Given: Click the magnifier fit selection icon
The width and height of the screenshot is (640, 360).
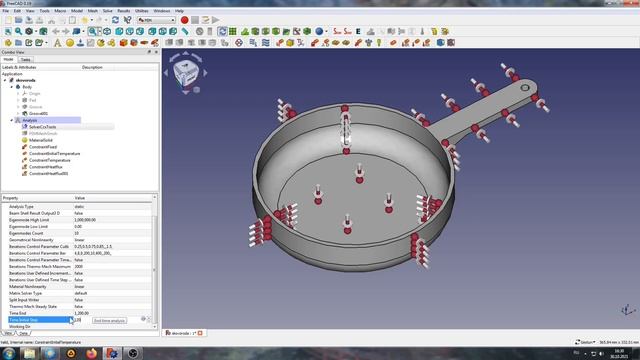Looking at the screenshot, I should (x=18, y=31).
